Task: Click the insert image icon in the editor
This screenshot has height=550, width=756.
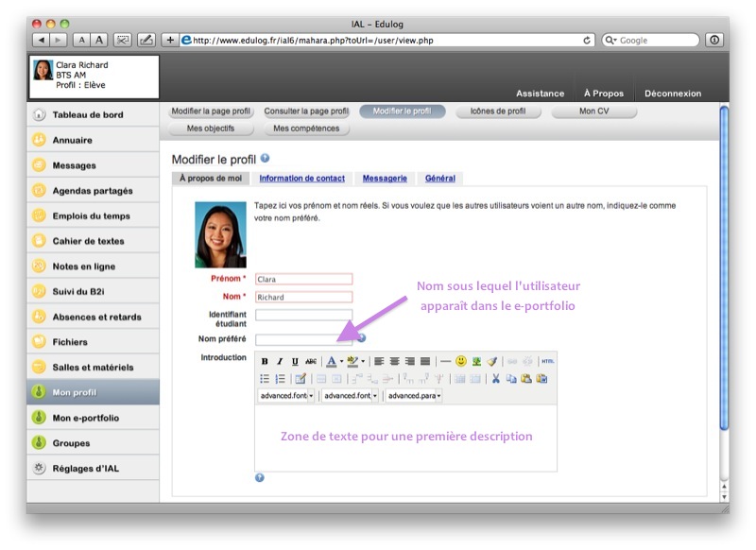Action: 476,361
